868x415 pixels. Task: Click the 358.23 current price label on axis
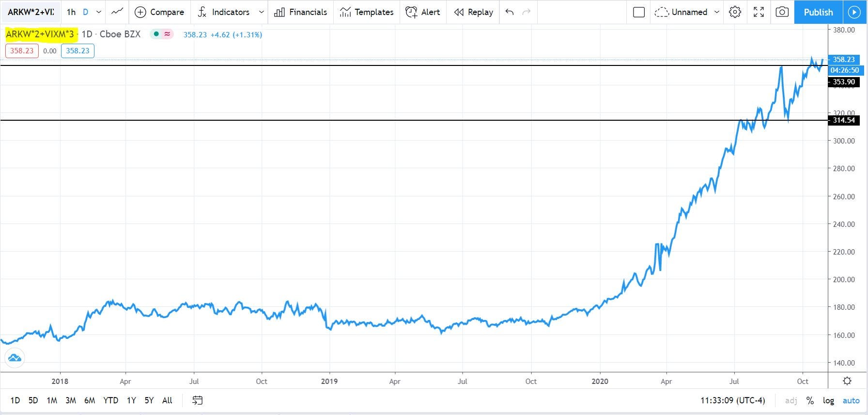click(x=843, y=60)
